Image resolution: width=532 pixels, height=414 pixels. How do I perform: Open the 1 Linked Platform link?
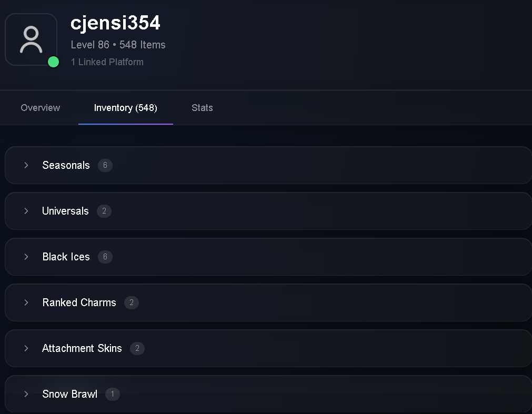coord(107,62)
